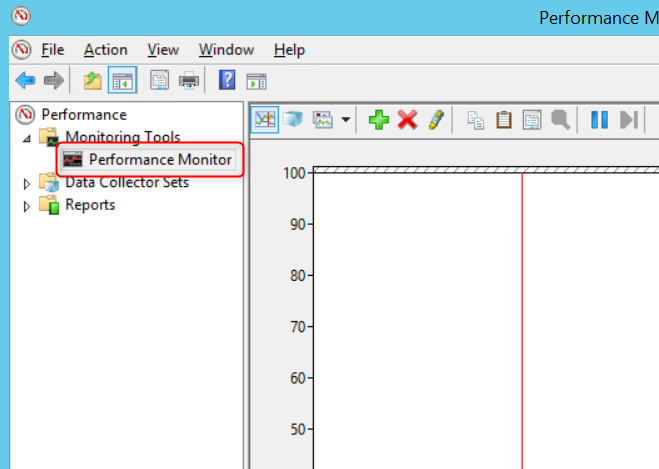Click View Current Activity graph icon
This screenshot has height=469, width=659.
click(x=265, y=120)
